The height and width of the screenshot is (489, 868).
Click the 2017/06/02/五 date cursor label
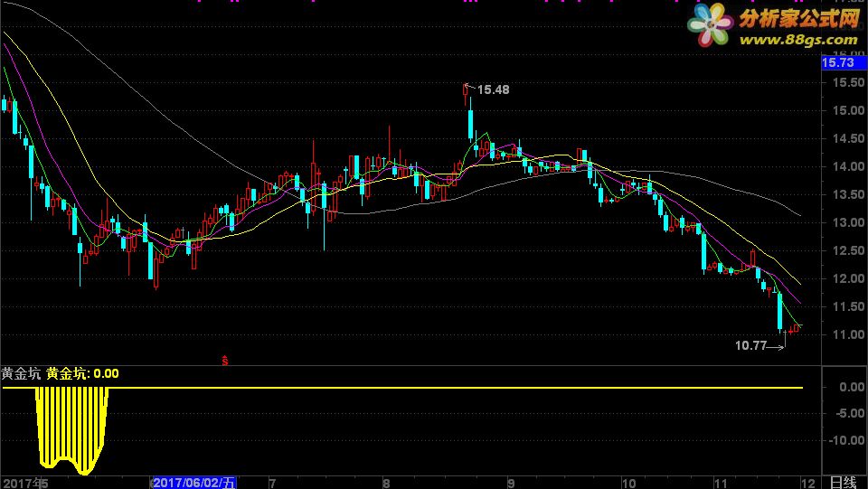[x=194, y=483]
